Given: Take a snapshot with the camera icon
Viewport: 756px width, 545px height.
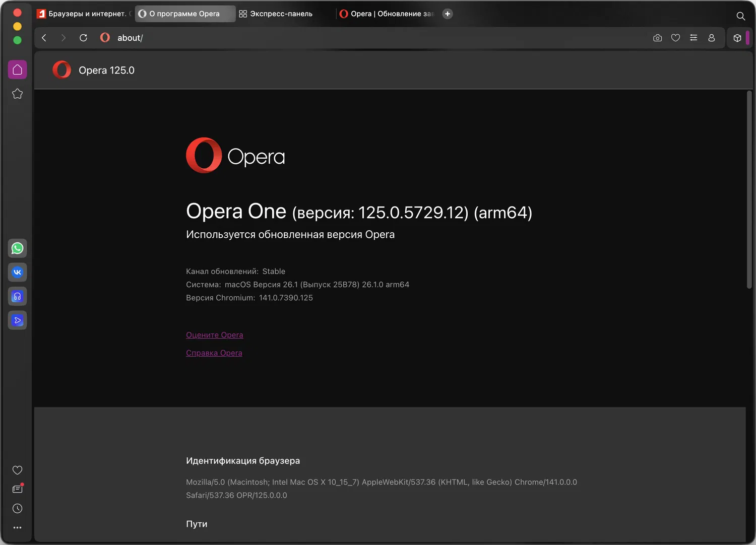Looking at the screenshot, I should 657,38.
